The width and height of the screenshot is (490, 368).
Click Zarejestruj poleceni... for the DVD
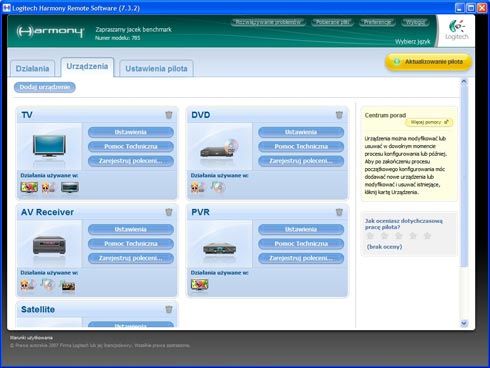pos(301,161)
